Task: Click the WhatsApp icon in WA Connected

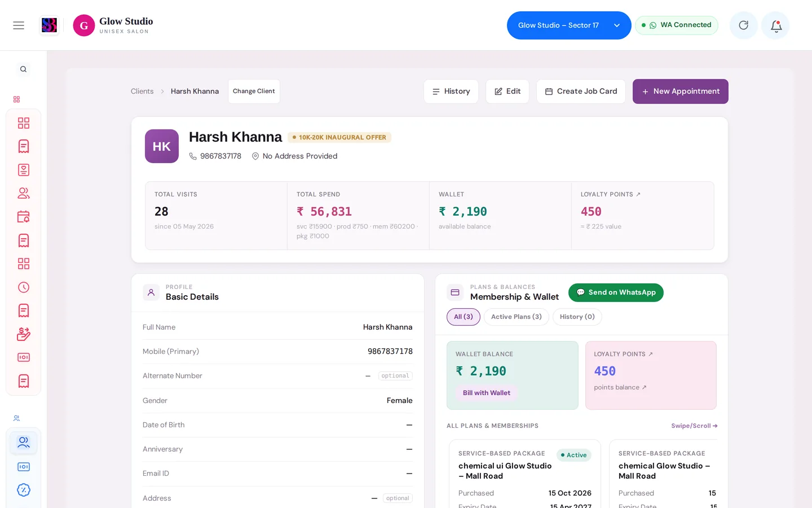Action: click(653, 25)
